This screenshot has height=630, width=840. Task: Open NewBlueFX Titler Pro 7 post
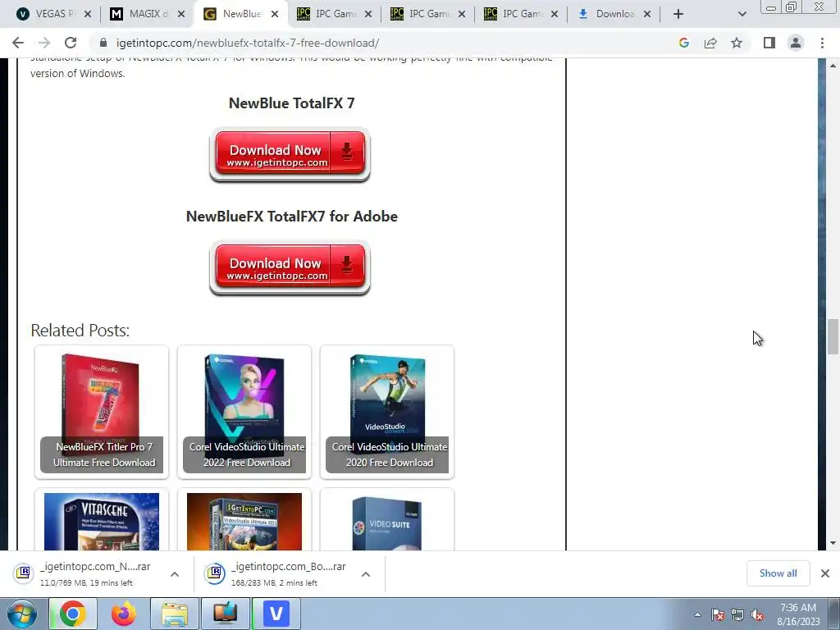pos(102,412)
